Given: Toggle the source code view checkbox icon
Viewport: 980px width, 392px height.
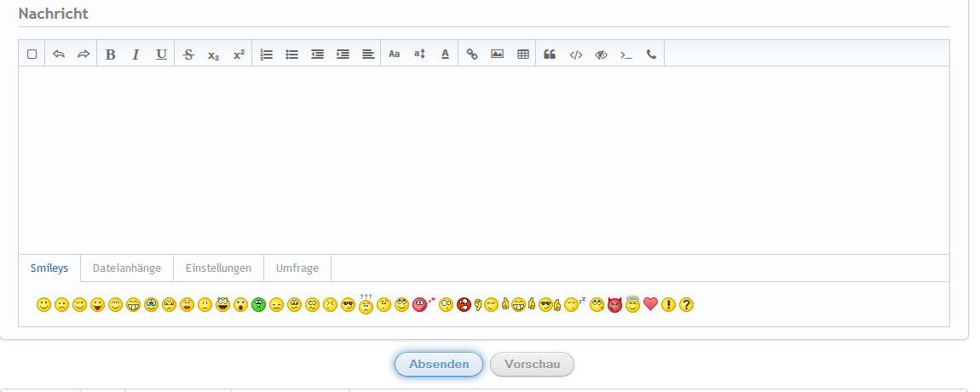Looking at the screenshot, I should click(32, 54).
